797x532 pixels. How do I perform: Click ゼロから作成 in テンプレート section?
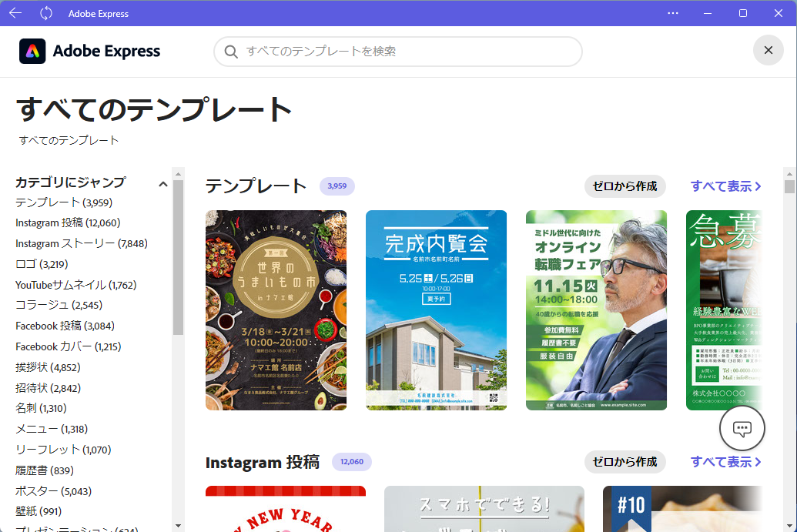[625, 186]
